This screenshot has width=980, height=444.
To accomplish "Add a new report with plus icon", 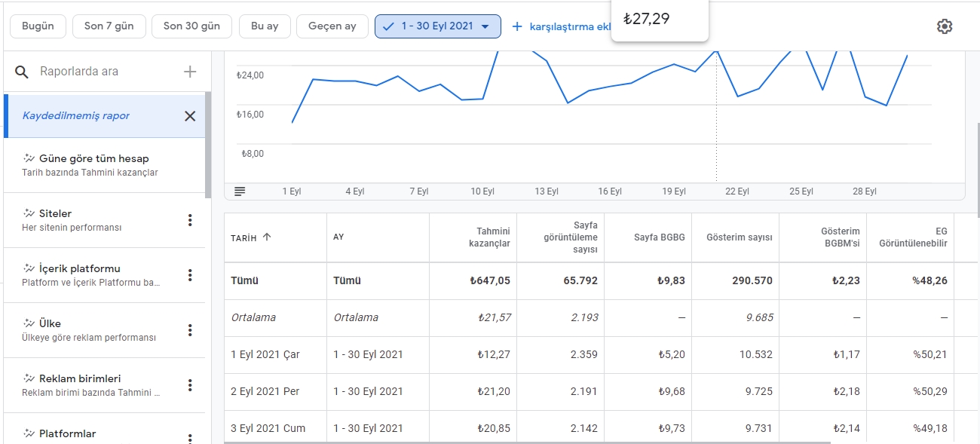I will point(190,72).
